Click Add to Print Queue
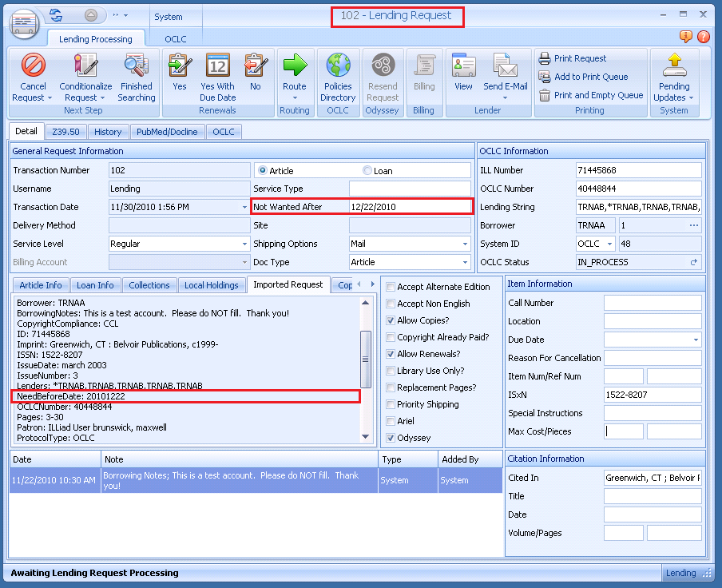 coord(590,77)
